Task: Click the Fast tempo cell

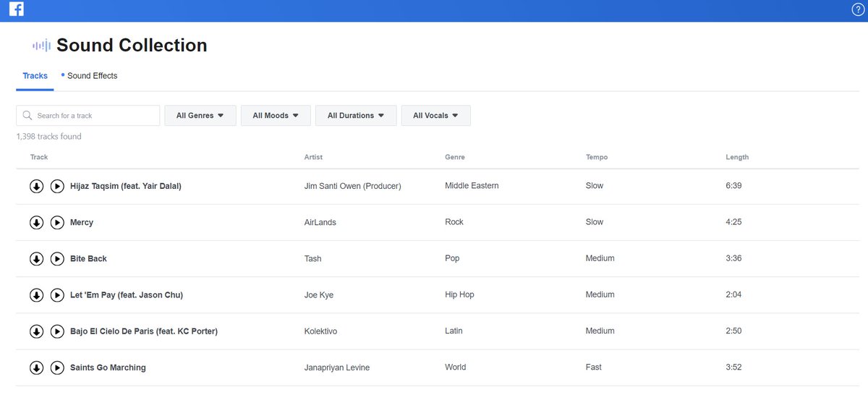Action: (594, 367)
